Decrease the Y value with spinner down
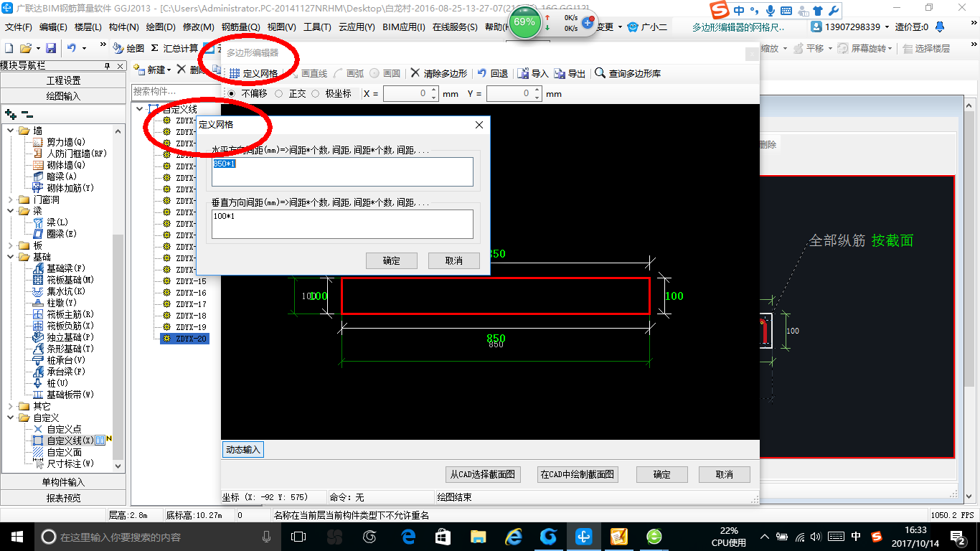This screenshot has height=551, width=980. point(537,97)
